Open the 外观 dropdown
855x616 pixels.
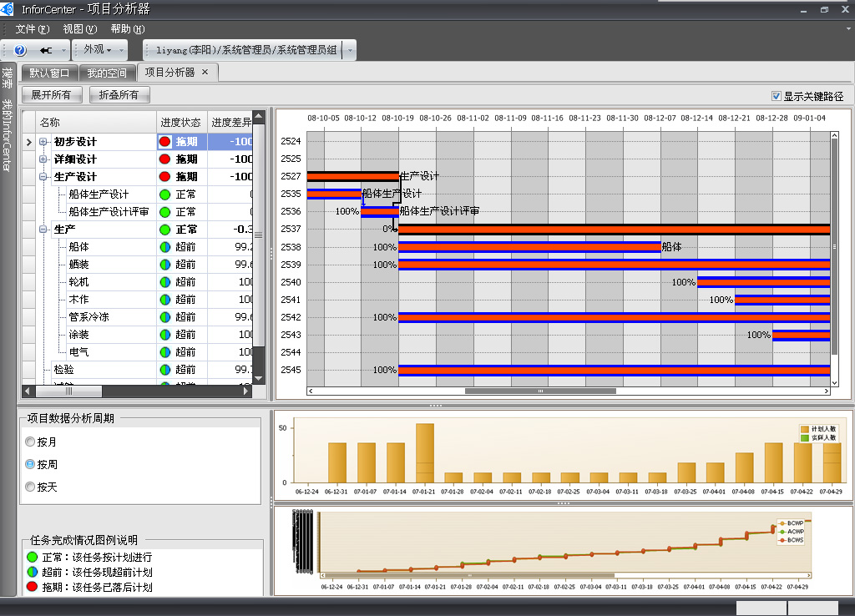[97, 49]
